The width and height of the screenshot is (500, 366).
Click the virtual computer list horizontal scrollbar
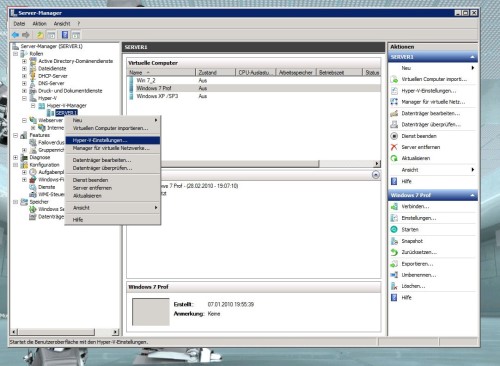(240, 164)
